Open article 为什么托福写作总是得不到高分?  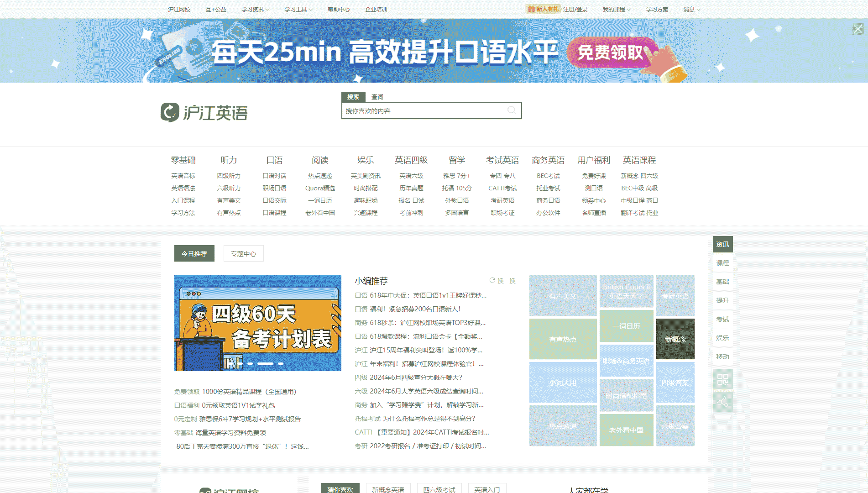click(x=429, y=419)
